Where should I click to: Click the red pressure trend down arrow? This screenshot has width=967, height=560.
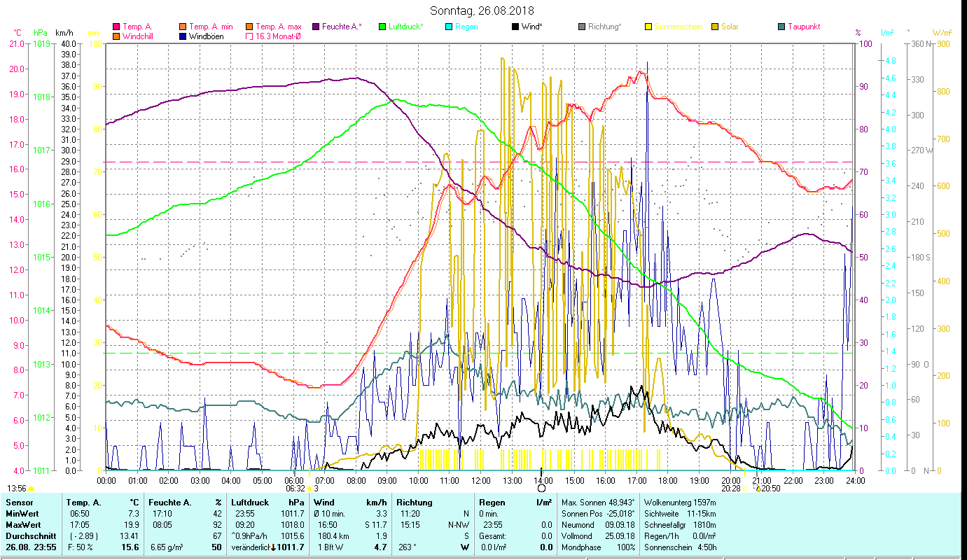coord(273,547)
